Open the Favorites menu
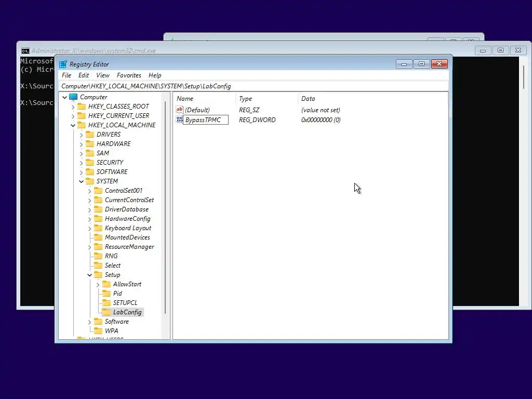This screenshot has width=532, height=399. pyautogui.click(x=129, y=75)
